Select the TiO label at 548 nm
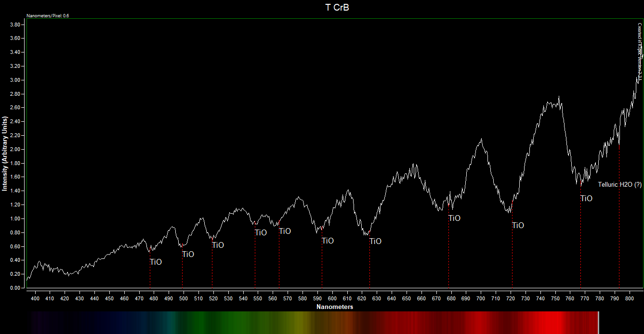This screenshot has width=644, height=334. pos(261,232)
